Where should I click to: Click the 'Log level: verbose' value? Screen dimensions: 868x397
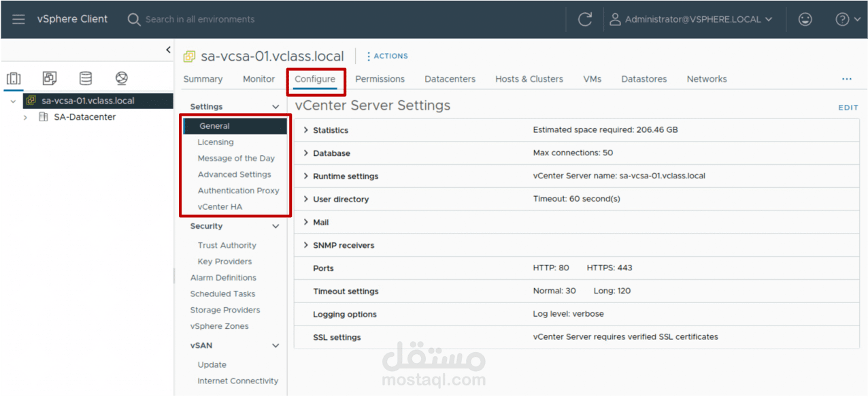(x=568, y=315)
